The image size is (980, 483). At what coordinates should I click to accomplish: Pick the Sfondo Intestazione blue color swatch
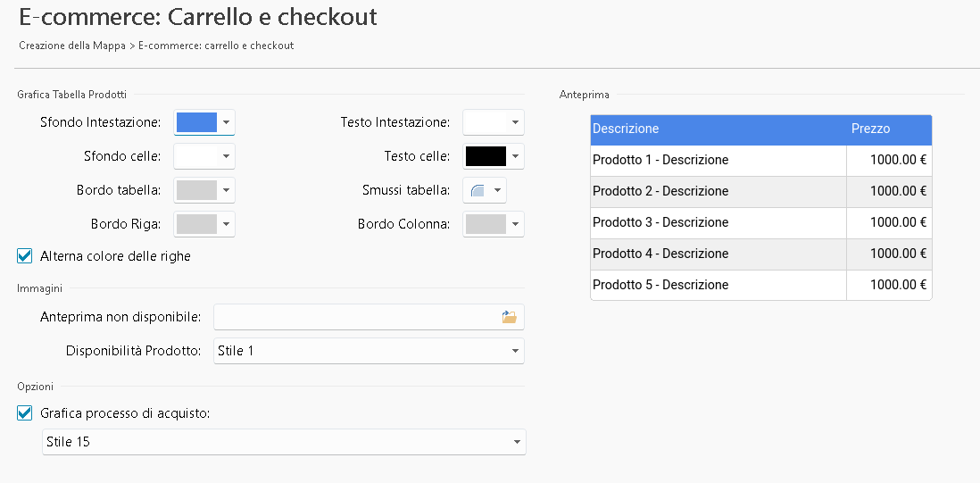click(x=196, y=122)
